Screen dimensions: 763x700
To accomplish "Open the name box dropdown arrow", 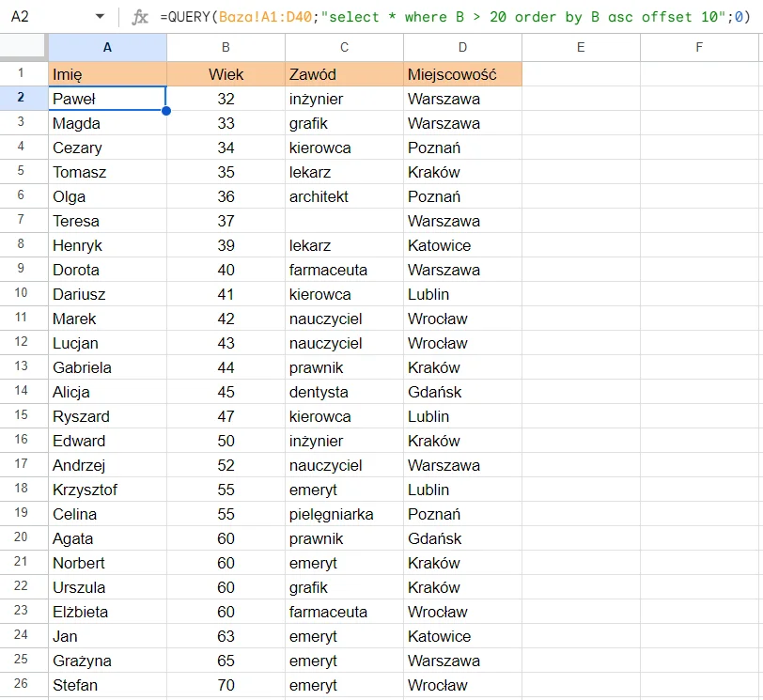I will tap(101, 17).
